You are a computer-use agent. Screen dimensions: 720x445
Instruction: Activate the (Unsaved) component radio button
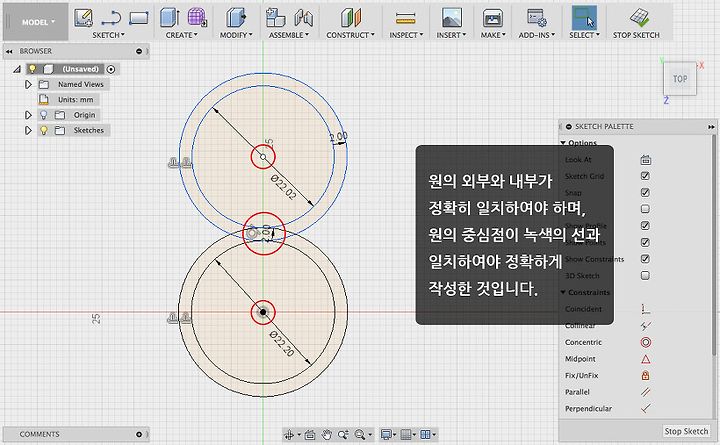click(x=111, y=69)
